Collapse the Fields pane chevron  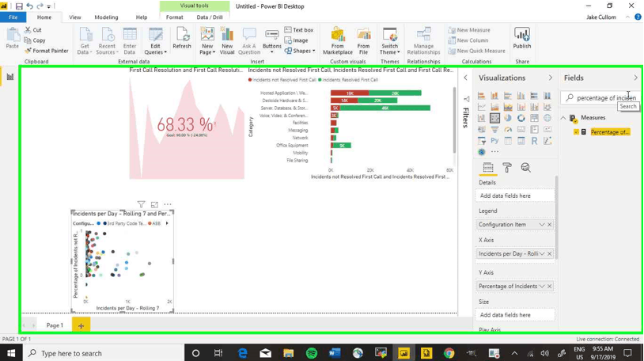pyautogui.click(x=635, y=78)
